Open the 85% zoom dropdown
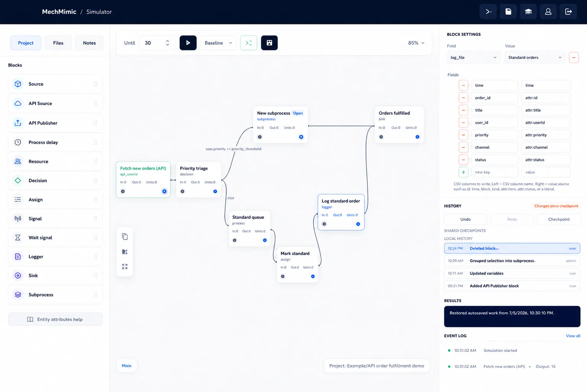The width and height of the screenshot is (587, 392). (416, 43)
